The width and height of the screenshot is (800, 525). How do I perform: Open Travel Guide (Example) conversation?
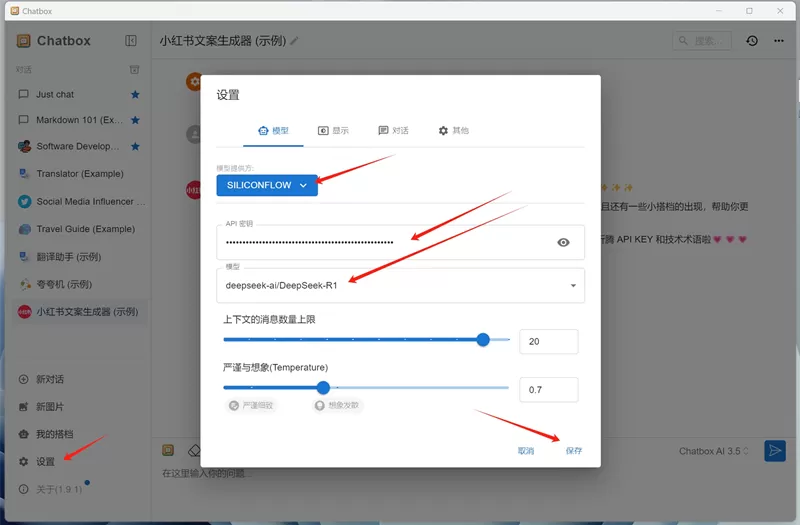click(x=79, y=229)
